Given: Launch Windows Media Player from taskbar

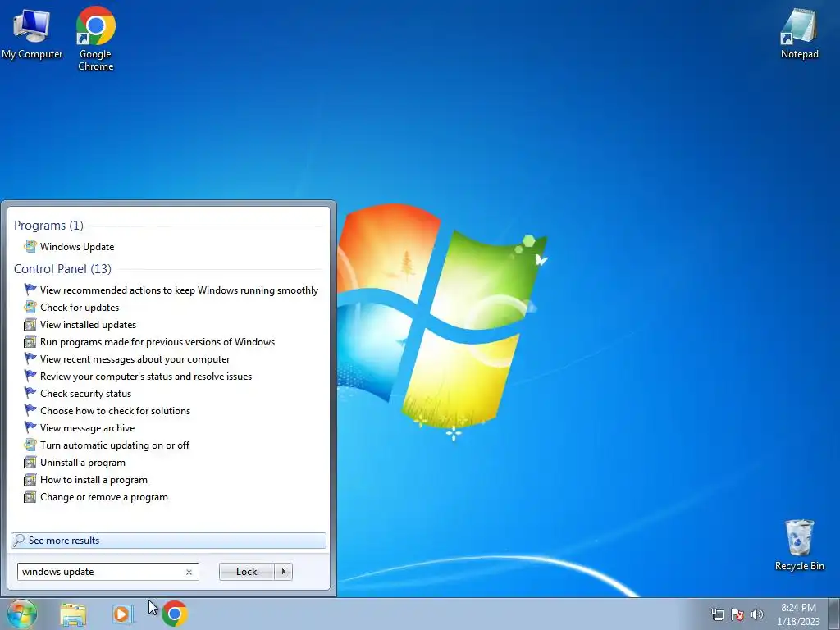Looking at the screenshot, I should [123, 614].
